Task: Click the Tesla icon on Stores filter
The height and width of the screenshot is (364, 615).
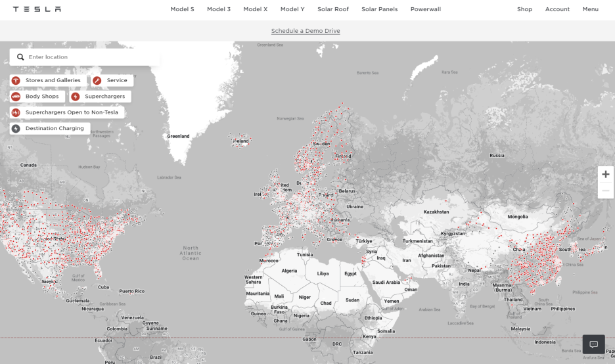Action: 16,80
